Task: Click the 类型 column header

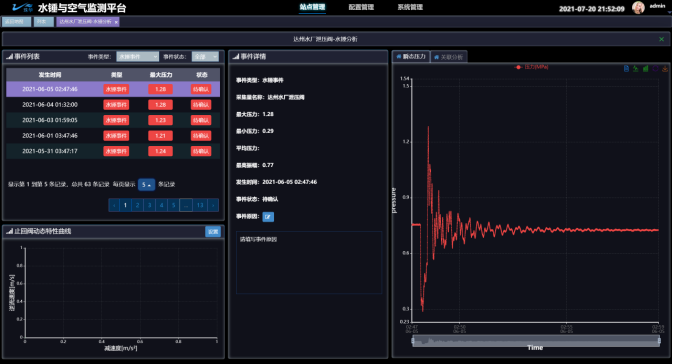Action: [116, 75]
